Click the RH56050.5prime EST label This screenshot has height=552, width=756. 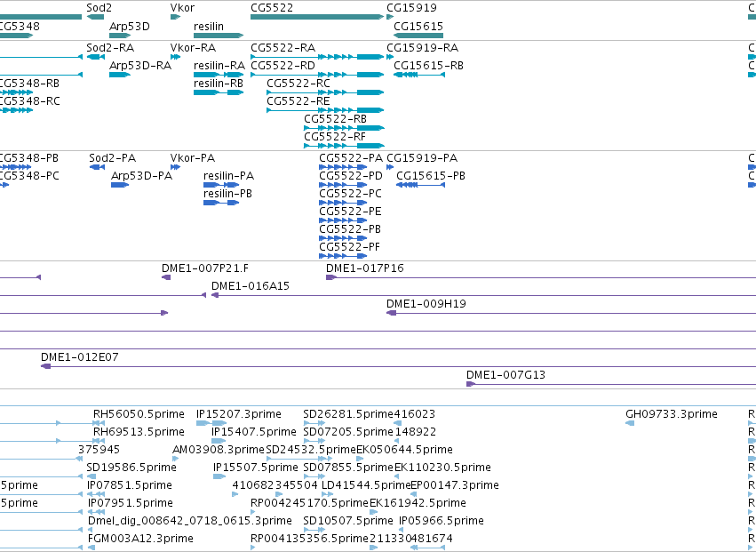coord(139,414)
